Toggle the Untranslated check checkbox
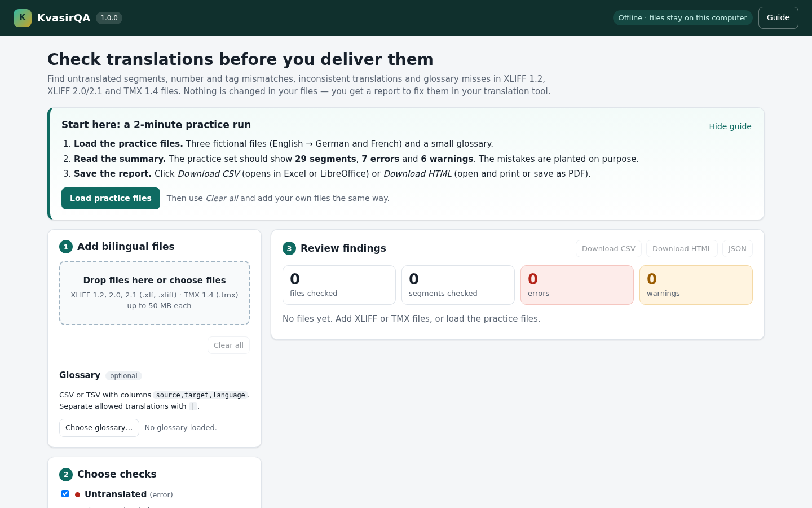 (x=65, y=494)
